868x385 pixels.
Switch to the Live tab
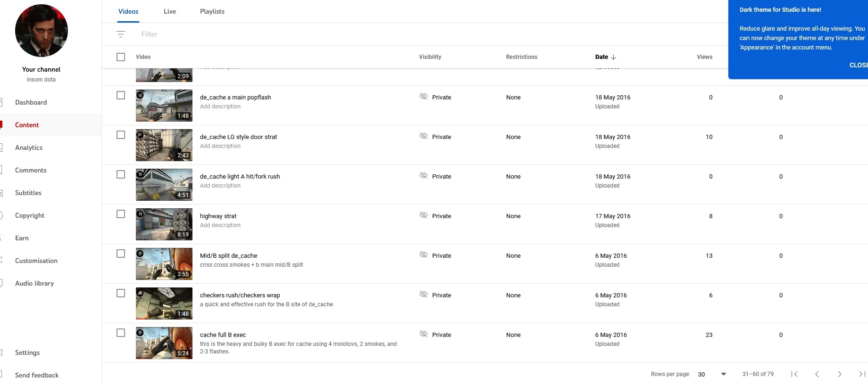(170, 11)
